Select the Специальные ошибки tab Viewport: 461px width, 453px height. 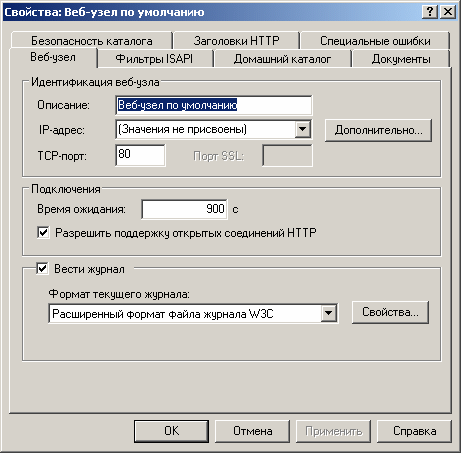tap(375, 41)
